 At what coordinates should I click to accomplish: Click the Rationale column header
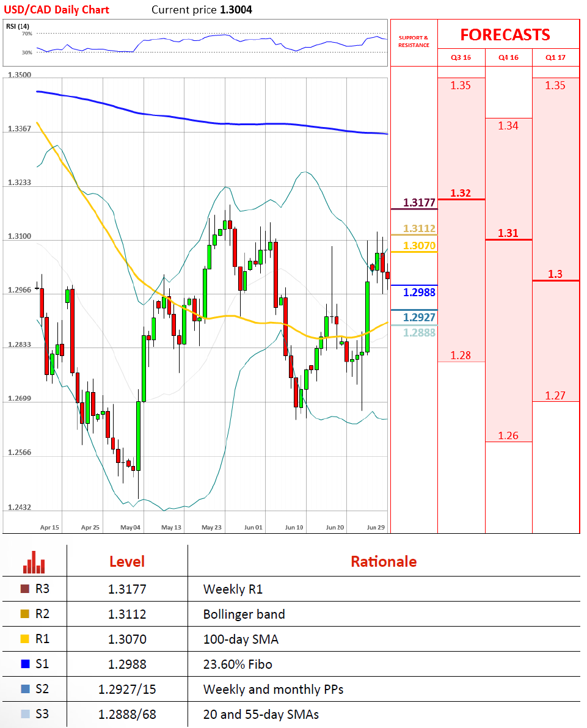pyautogui.click(x=384, y=562)
